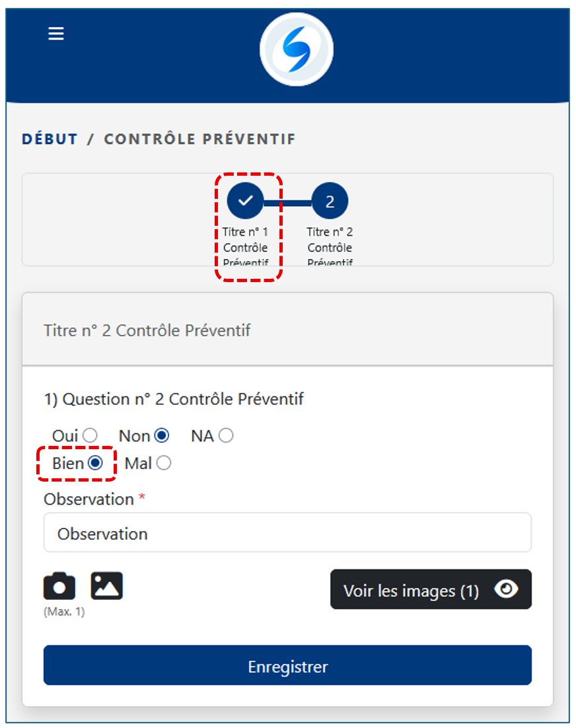Open Voir les images (1) button
The width and height of the screenshot is (576, 728).
(x=411, y=590)
